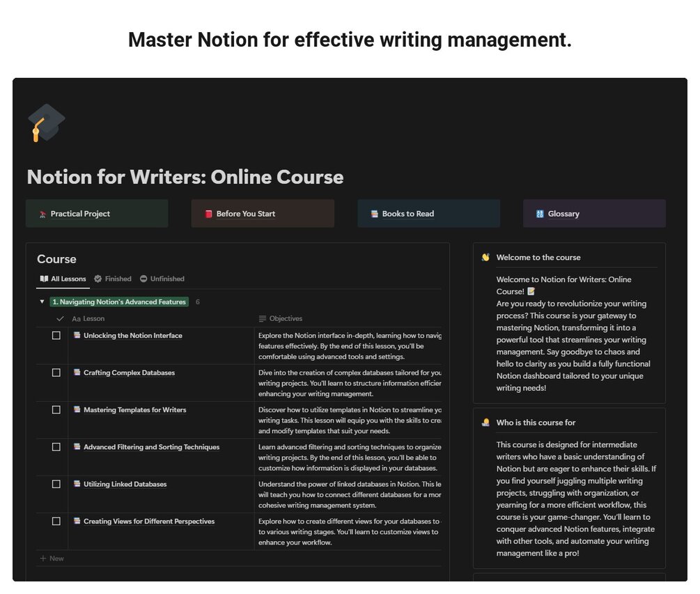This screenshot has height=594, width=700.
Task: Open the Books to Read page button
Action: click(428, 214)
